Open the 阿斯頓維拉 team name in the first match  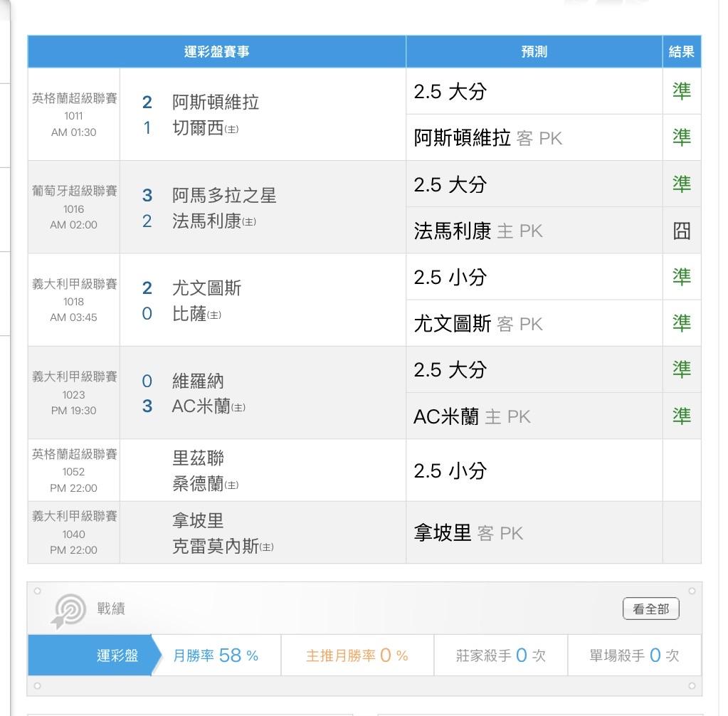pos(215,102)
